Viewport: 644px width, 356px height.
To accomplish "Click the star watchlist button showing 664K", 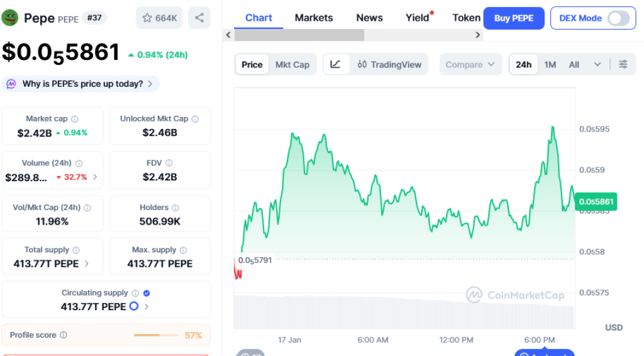I will [x=159, y=18].
